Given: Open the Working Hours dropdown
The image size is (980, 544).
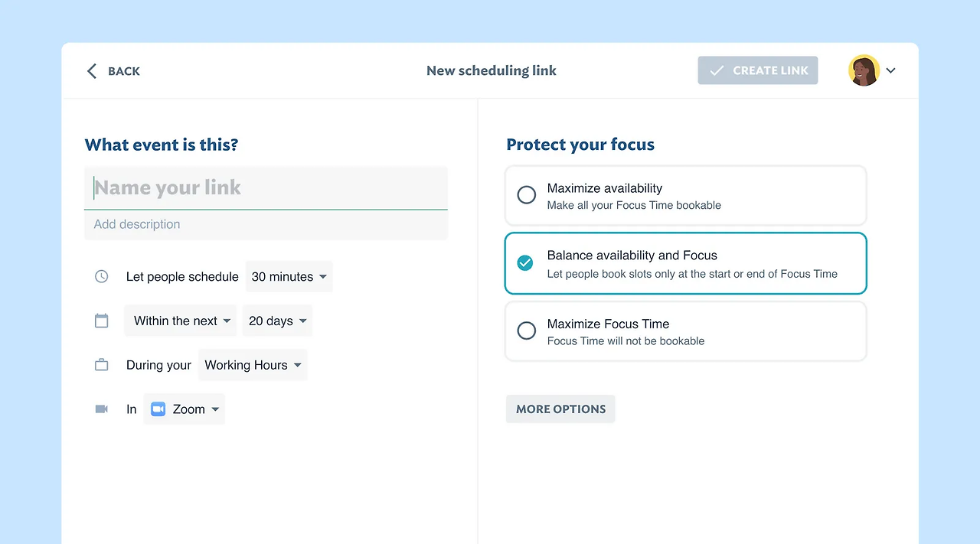Looking at the screenshot, I should [253, 365].
